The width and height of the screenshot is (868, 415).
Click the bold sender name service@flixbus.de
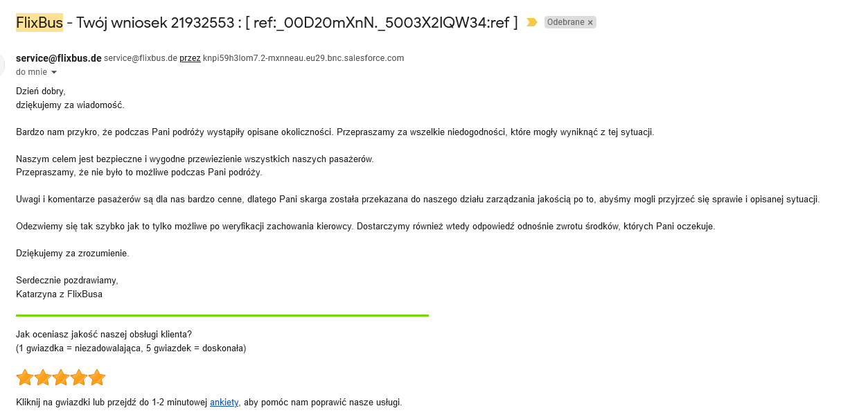58,58
